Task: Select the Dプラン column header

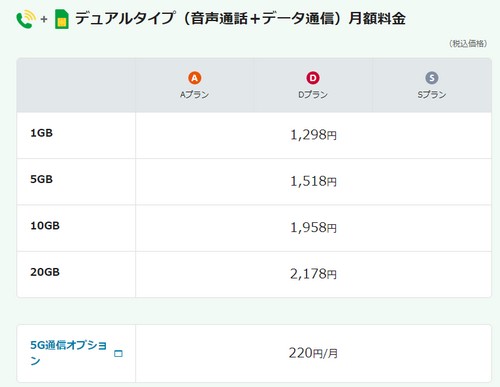Action: [x=313, y=85]
